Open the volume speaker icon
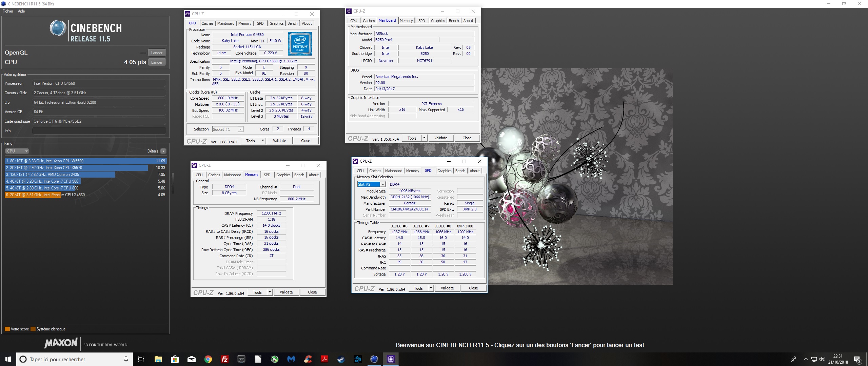Image resolution: width=868 pixels, height=366 pixels. coord(822,359)
